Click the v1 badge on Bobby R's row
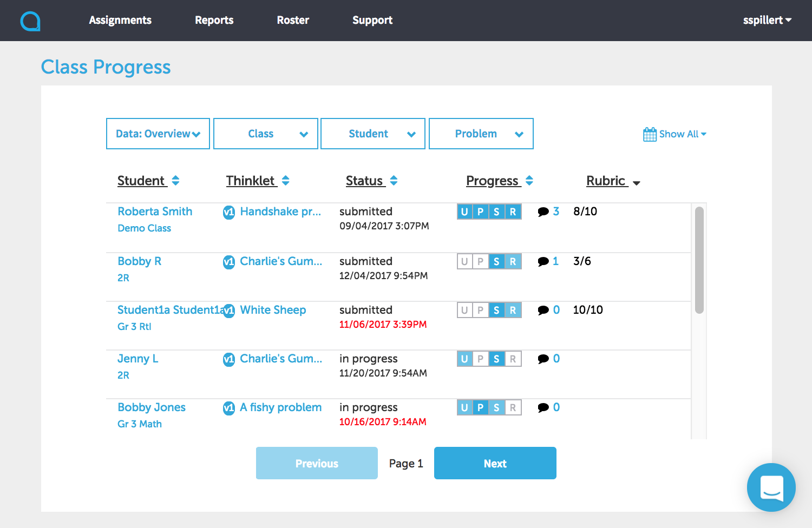 tap(229, 262)
